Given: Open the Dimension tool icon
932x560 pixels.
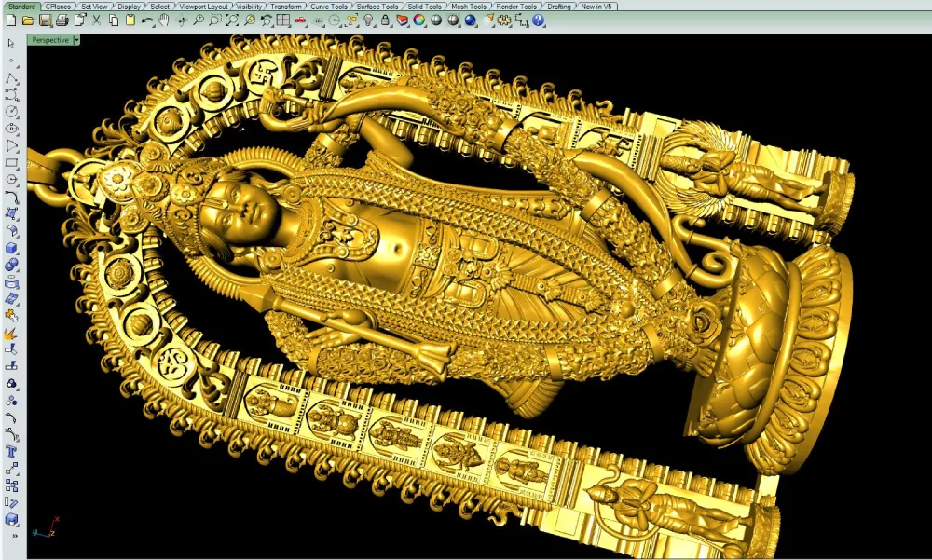Looking at the screenshot, I should [522, 20].
